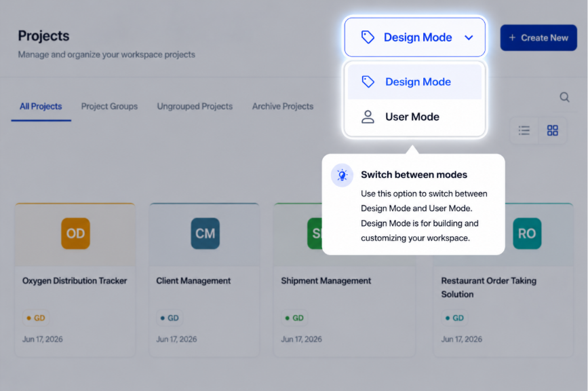Click the Create New button

click(538, 37)
